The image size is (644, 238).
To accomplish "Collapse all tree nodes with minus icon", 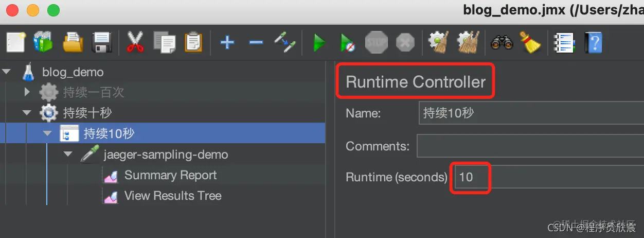I will 256,42.
